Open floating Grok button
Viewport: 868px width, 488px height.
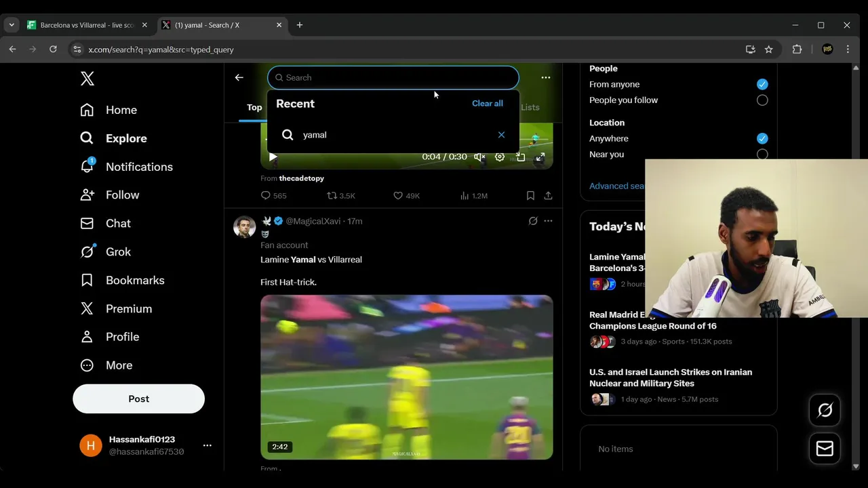click(x=825, y=410)
